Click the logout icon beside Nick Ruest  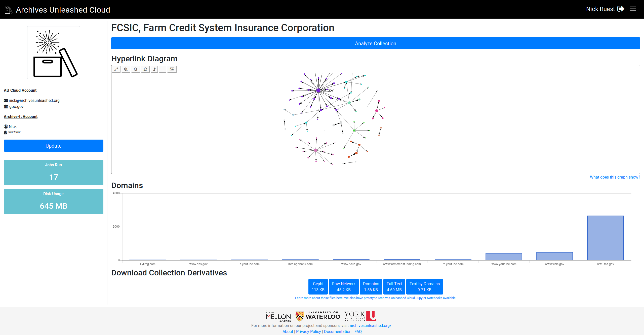point(621,9)
